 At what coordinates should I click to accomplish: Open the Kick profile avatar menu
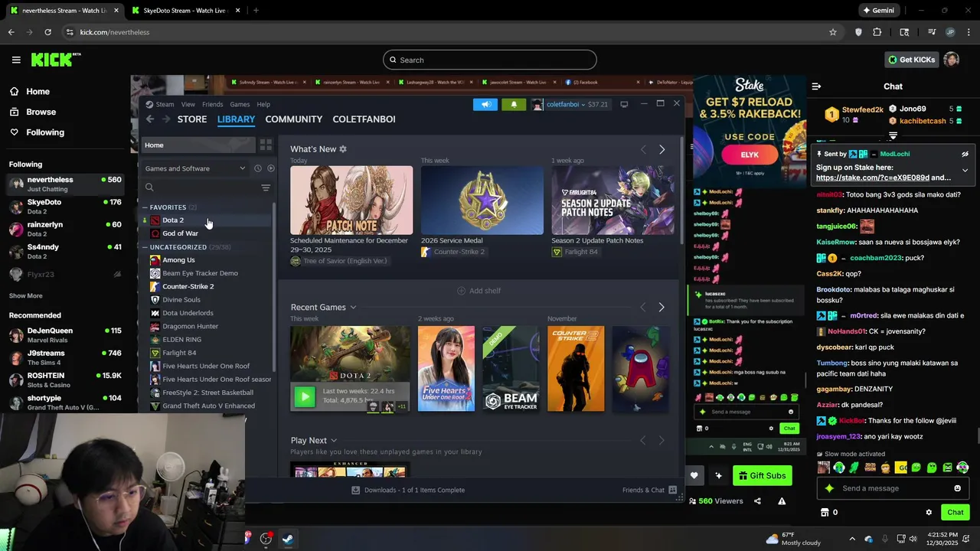[951, 60]
